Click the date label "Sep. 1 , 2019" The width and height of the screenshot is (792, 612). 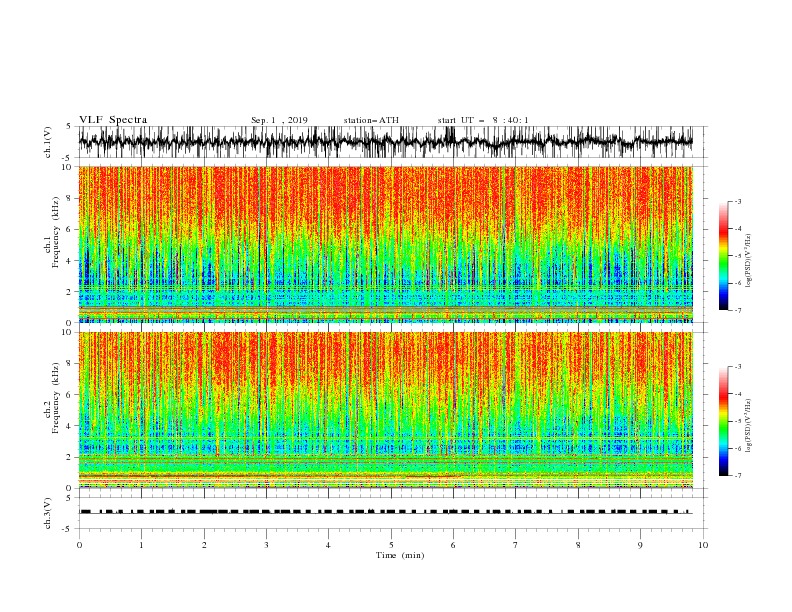point(279,120)
